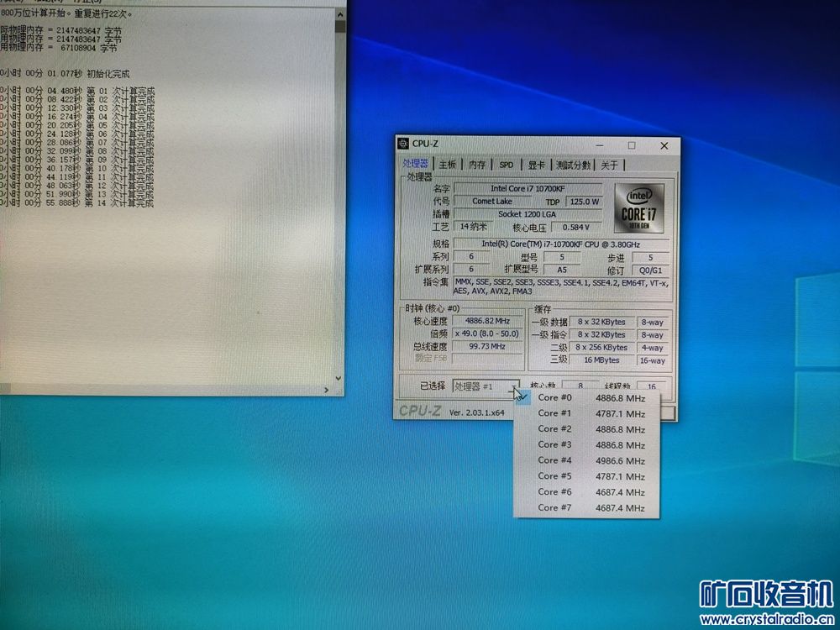Close the CPU-Z window

coord(664,145)
